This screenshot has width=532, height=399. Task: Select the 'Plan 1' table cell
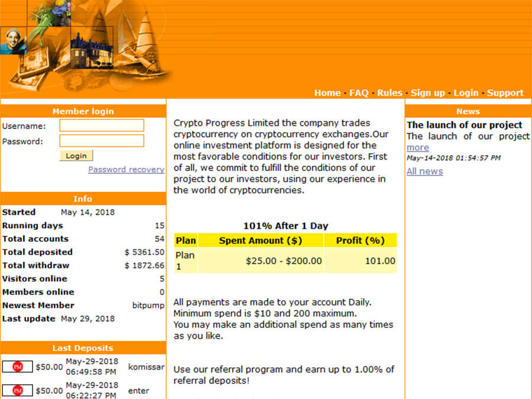click(x=186, y=261)
